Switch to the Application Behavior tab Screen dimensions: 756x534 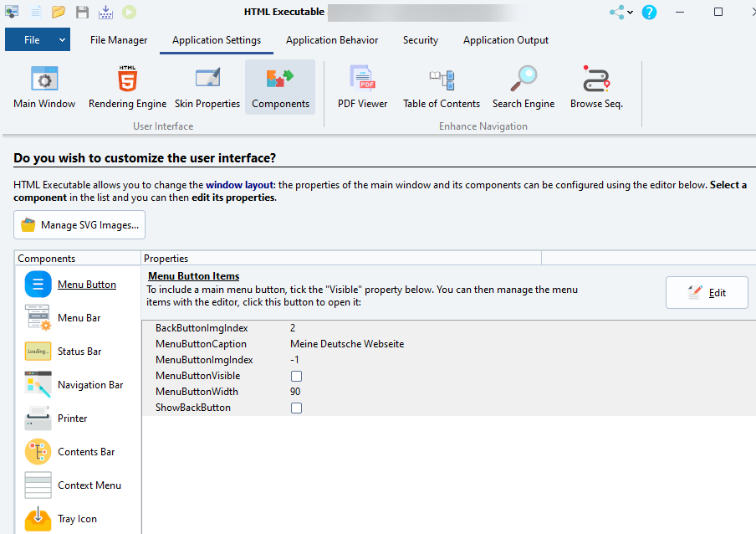click(x=332, y=40)
